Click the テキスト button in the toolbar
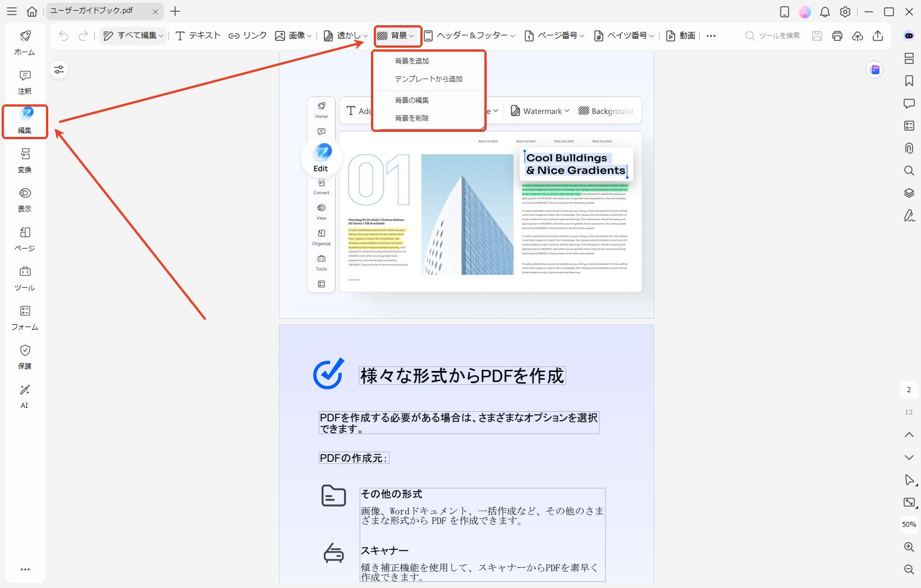 coord(196,35)
